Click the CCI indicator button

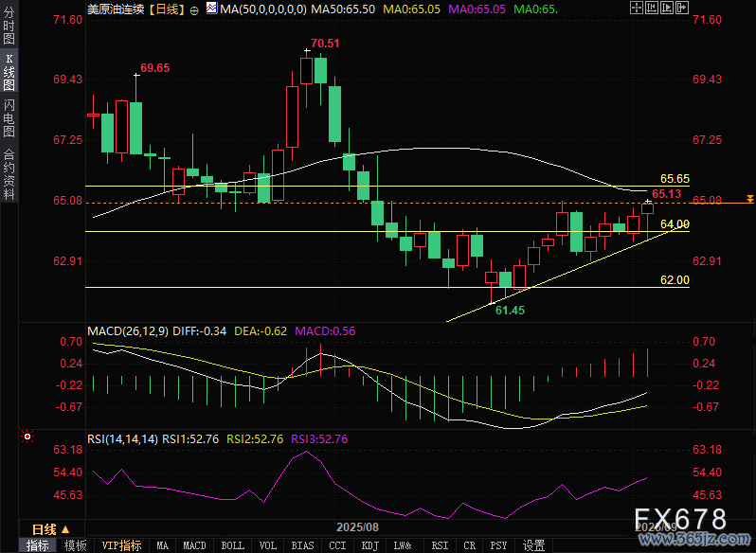click(x=336, y=545)
